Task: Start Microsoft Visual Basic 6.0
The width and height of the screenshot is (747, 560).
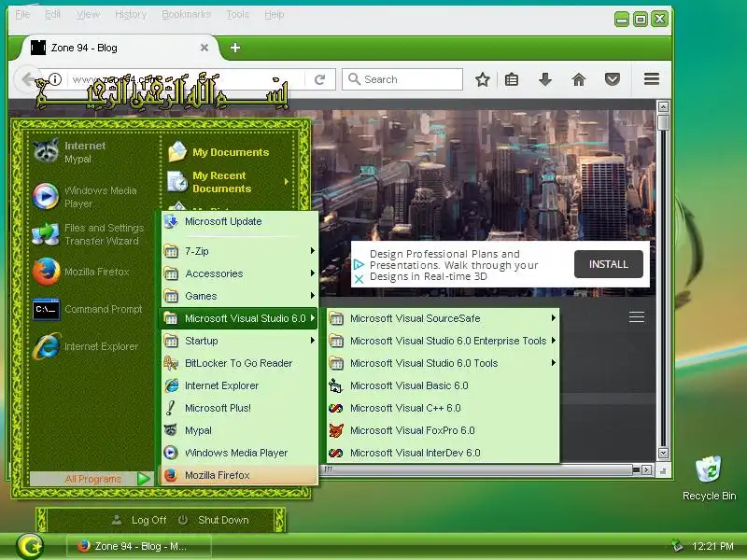Action: click(x=443, y=385)
